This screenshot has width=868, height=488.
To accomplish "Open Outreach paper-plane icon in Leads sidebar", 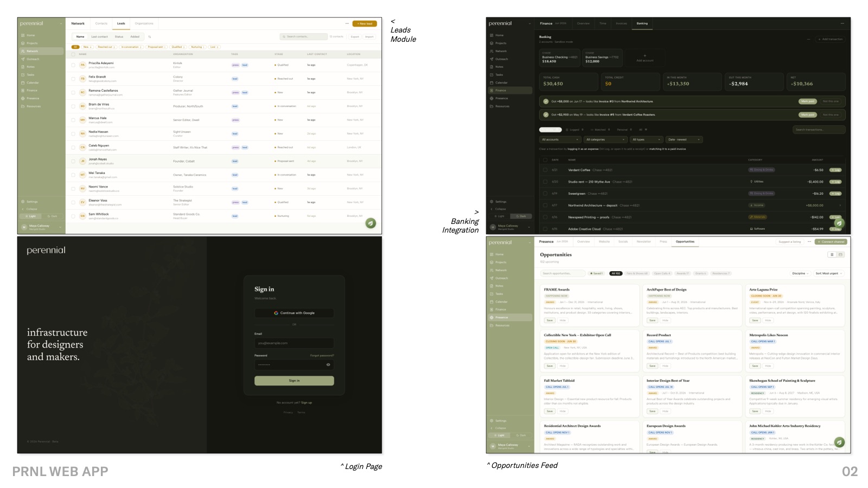I will [23, 59].
